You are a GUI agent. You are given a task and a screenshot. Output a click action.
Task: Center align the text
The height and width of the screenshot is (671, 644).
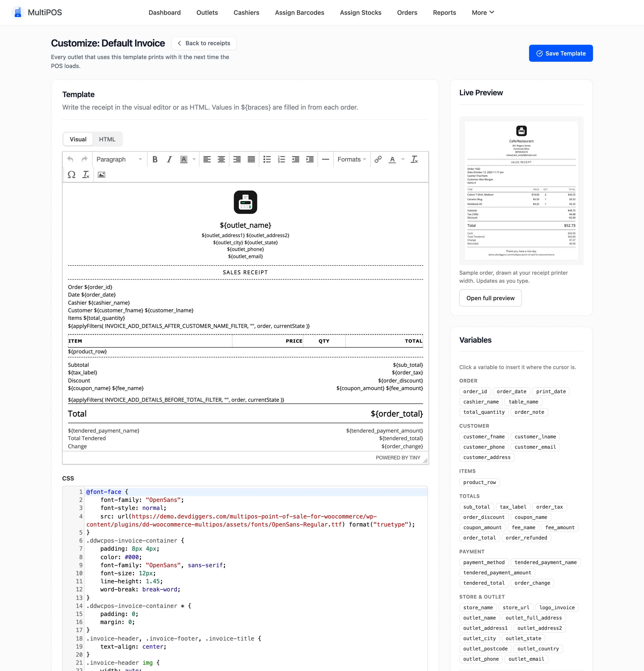[x=221, y=159]
